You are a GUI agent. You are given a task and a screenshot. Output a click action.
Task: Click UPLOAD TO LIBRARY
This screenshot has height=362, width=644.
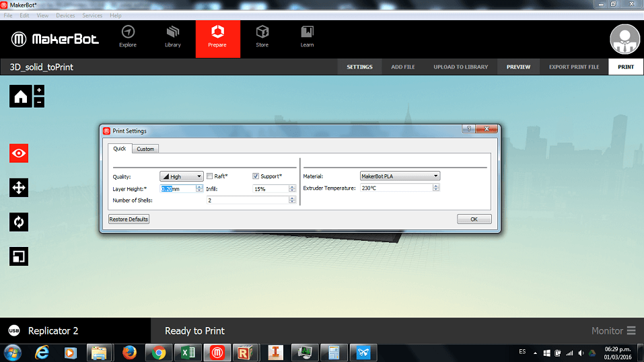point(461,67)
